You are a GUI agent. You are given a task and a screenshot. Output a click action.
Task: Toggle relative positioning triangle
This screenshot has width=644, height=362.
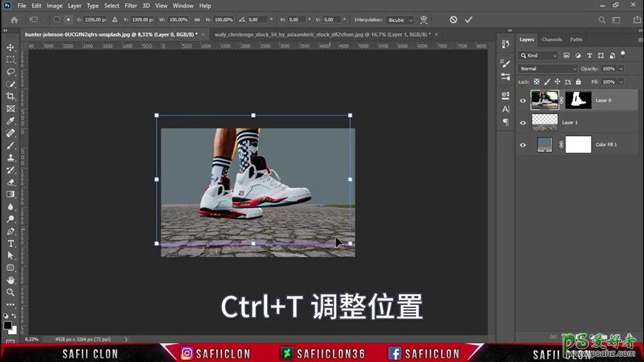pos(115,20)
